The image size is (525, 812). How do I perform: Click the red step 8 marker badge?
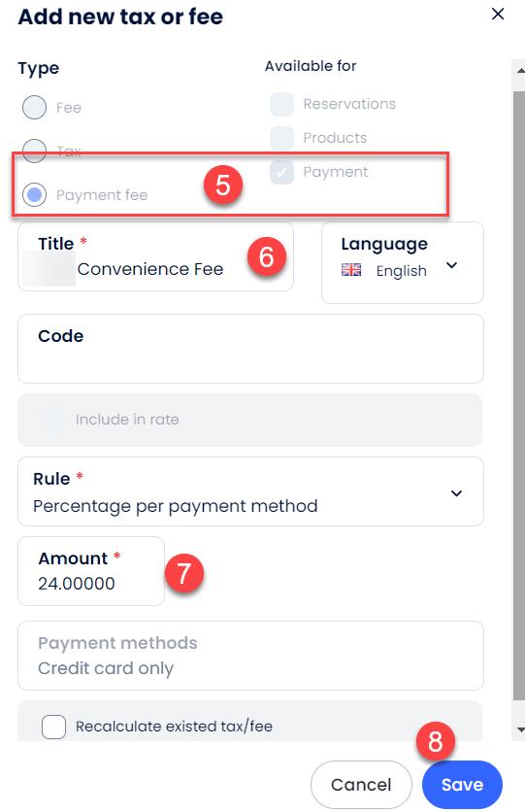(436, 741)
